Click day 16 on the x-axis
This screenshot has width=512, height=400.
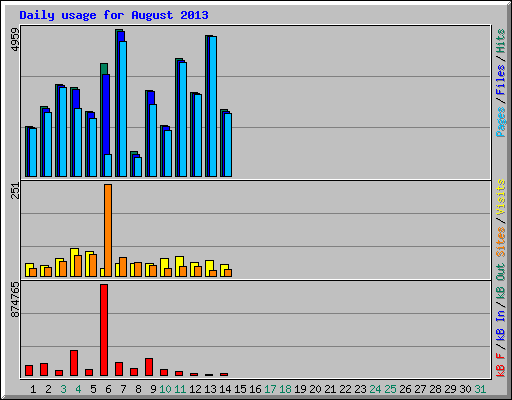click(x=255, y=389)
